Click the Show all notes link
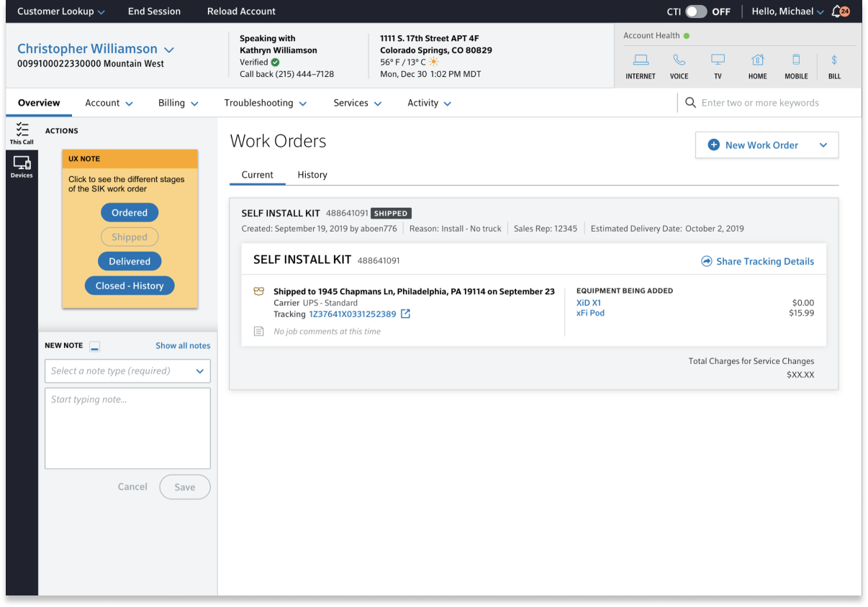Screen dimensions: 868x607 coord(183,346)
